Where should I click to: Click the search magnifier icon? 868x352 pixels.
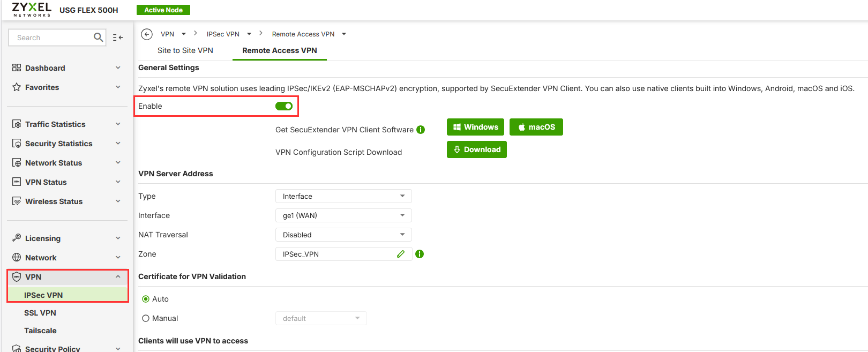click(x=98, y=38)
